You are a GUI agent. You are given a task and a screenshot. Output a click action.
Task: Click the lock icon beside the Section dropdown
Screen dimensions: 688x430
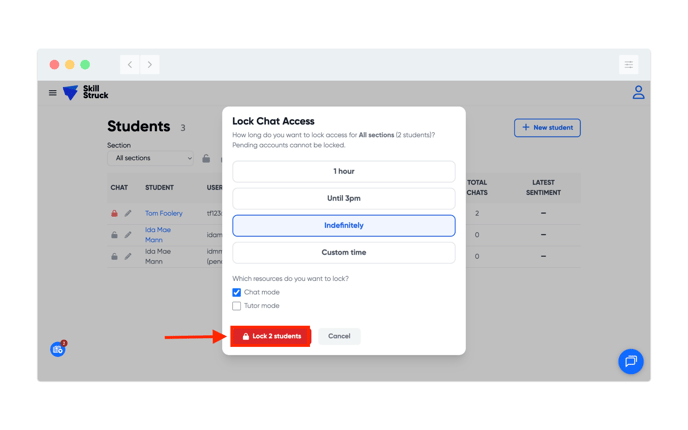click(x=206, y=158)
